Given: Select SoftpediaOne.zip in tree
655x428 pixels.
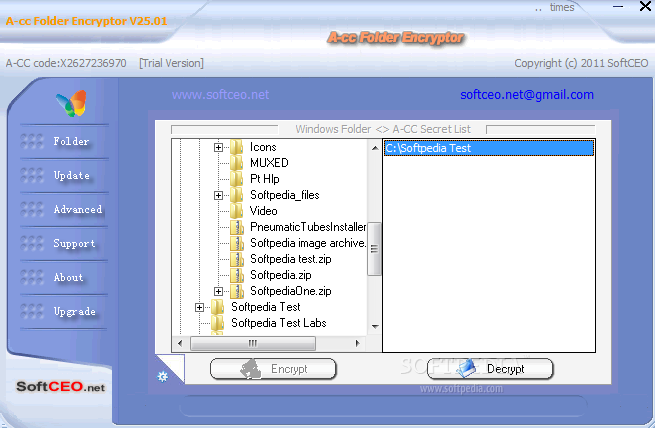Looking at the screenshot, I should tap(291, 291).
